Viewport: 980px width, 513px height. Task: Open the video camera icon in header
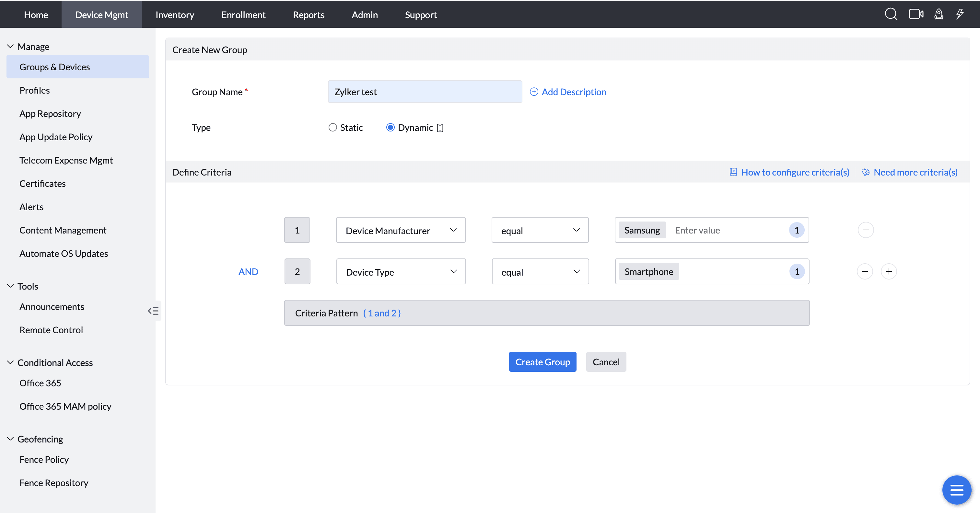pos(916,15)
